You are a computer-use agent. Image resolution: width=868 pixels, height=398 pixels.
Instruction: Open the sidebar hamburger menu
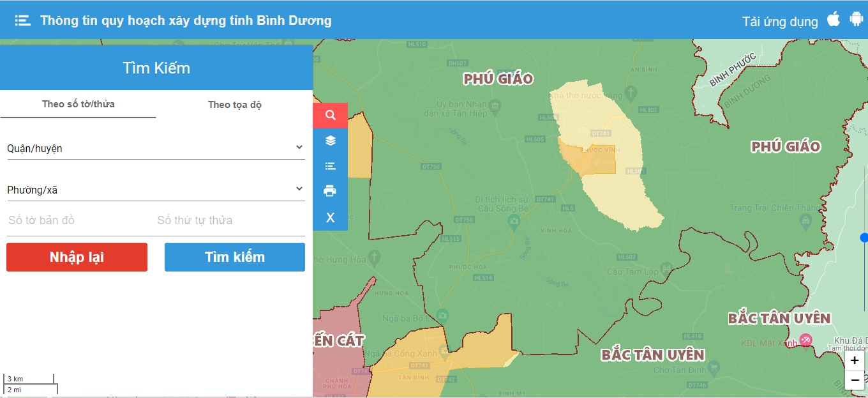point(22,19)
